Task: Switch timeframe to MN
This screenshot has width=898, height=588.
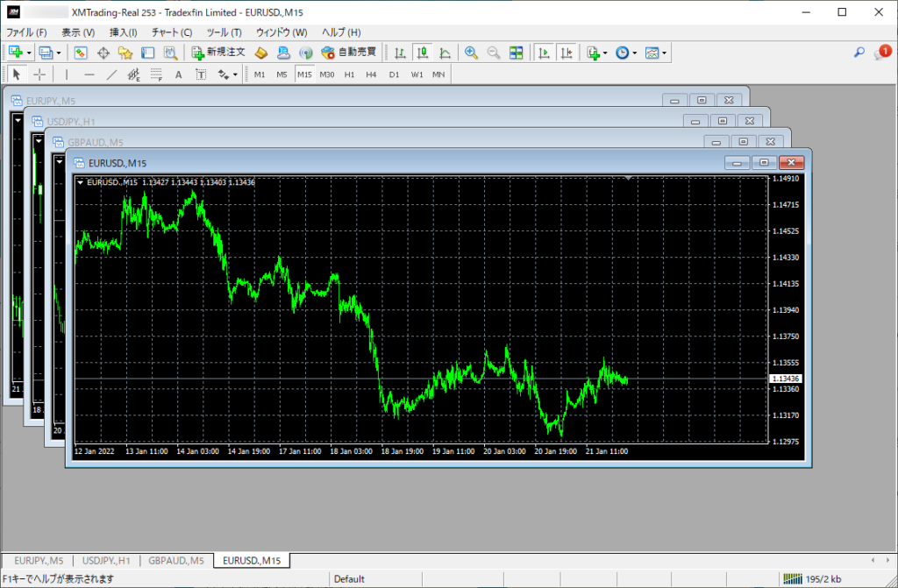Action: coord(438,74)
